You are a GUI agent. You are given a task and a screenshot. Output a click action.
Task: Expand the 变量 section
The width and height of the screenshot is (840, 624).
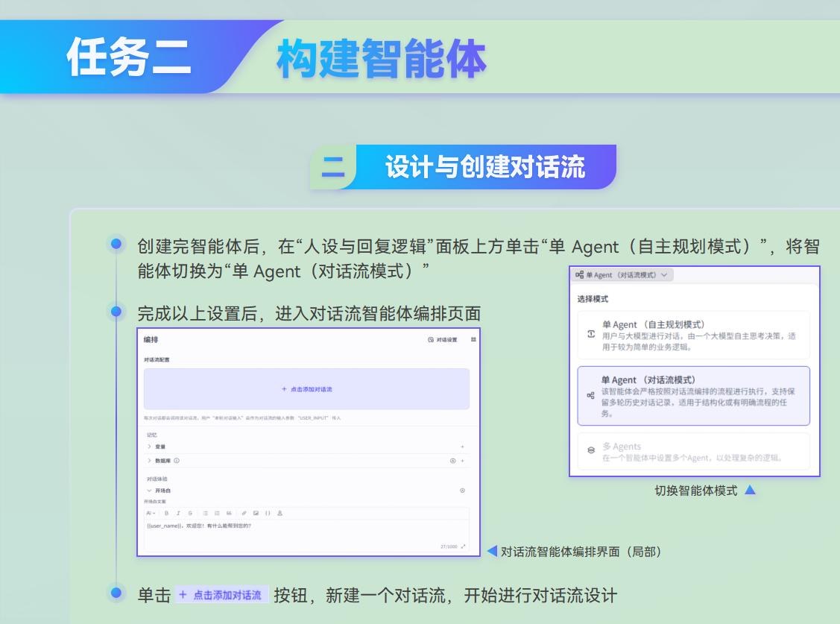point(150,446)
